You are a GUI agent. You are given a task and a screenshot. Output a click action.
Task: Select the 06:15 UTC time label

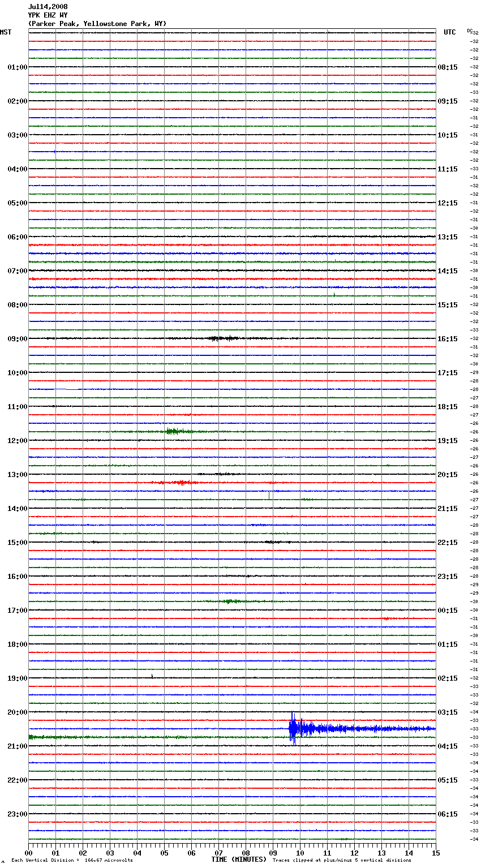click(448, 814)
